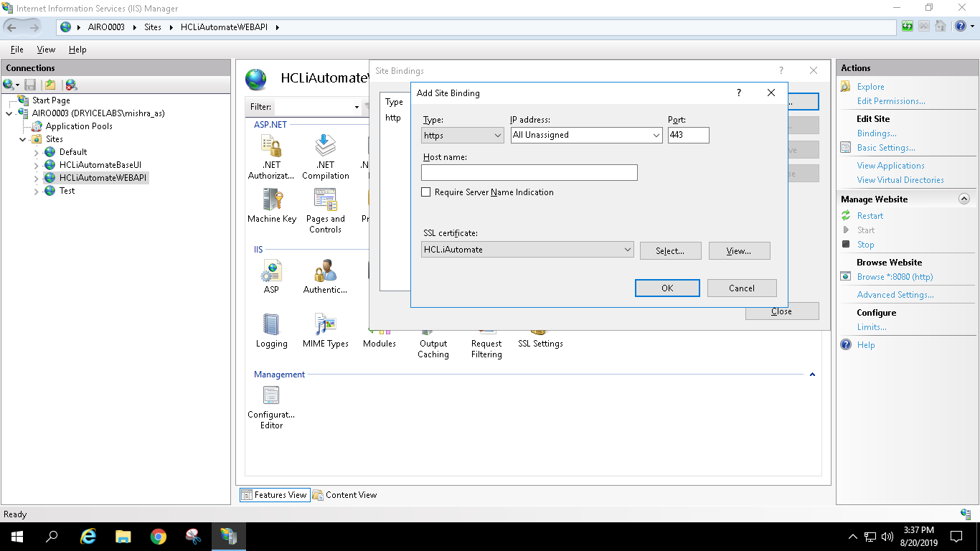Click Close in Site Bindings dialog
The width and height of the screenshot is (980, 551).
point(782,311)
